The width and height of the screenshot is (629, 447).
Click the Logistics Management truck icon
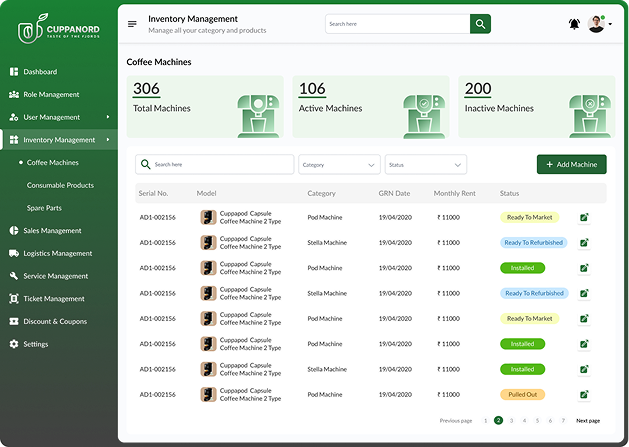tap(14, 253)
